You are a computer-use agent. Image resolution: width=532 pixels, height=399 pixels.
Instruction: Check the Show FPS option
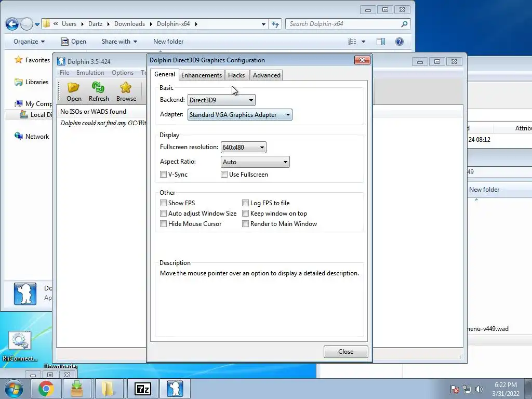tap(163, 203)
